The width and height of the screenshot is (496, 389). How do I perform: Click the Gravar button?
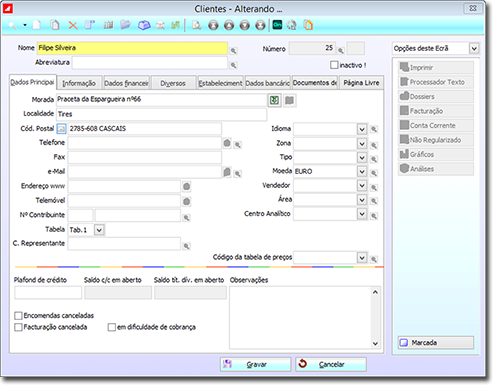click(x=256, y=364)
